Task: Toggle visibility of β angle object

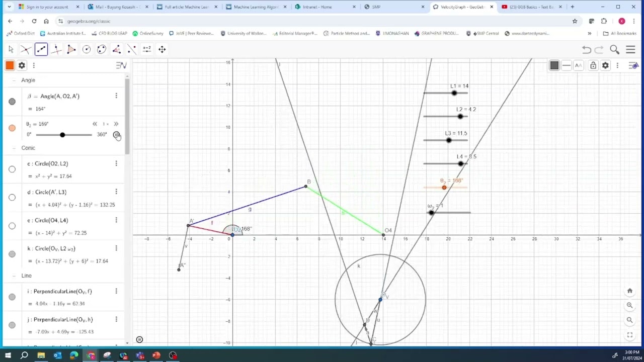Action: pyautogui.click(x=12, y=102)
